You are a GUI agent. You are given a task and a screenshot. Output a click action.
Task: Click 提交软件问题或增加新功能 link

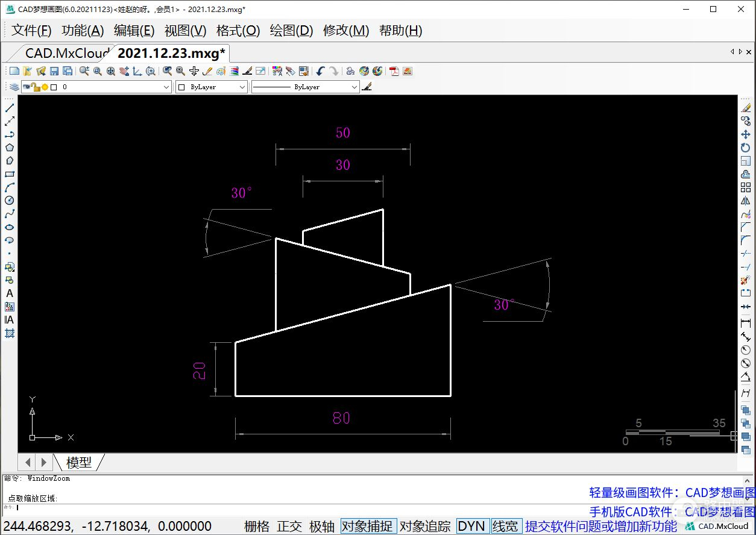pyautogui.click(x=601, y=526)
